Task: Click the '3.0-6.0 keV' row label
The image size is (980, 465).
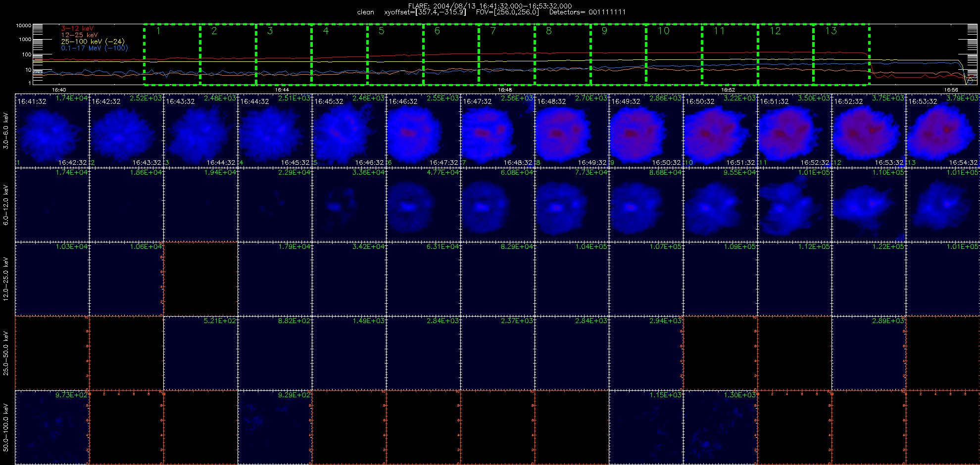Action: [x=6, y=131]
